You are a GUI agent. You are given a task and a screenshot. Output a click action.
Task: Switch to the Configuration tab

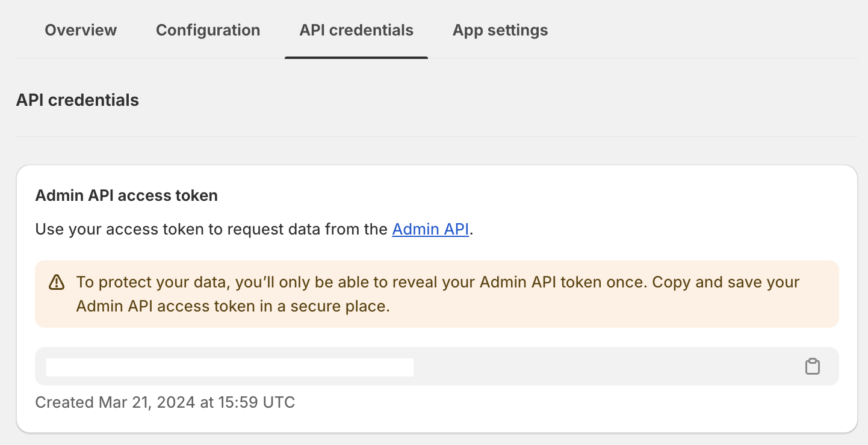tap(208, 30)
